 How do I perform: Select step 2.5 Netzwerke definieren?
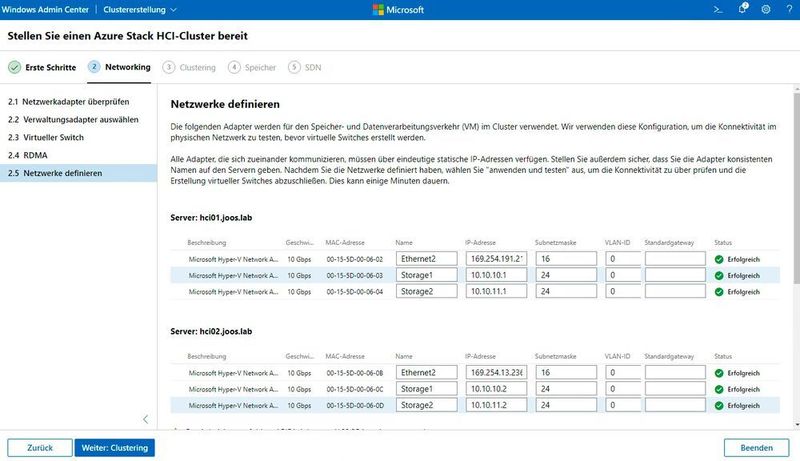point(79,173)
